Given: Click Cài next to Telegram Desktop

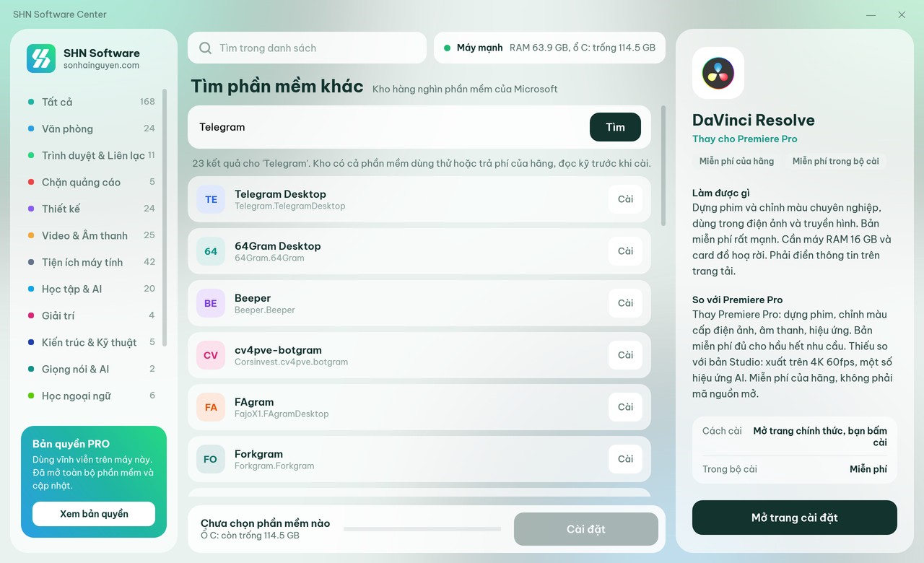Looking at the screenshot, I should [x=625, y=199].
